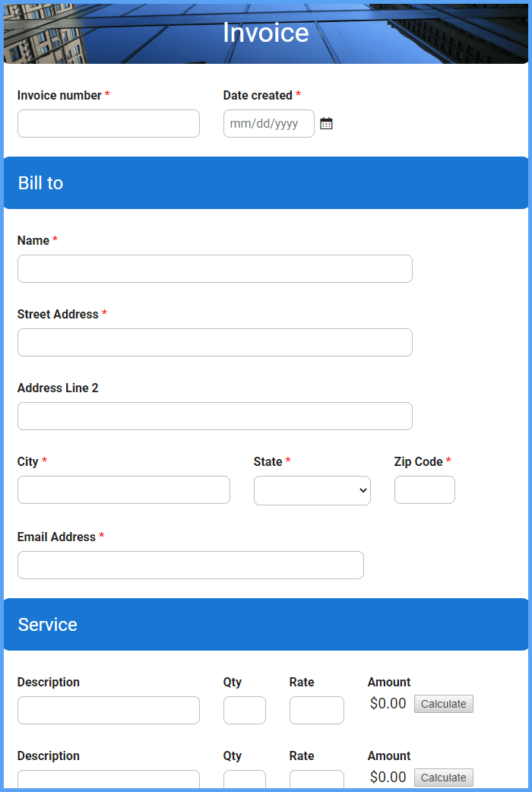Click the Service section header
Viewport: 532px width, 792px height.
click(266, 624)
